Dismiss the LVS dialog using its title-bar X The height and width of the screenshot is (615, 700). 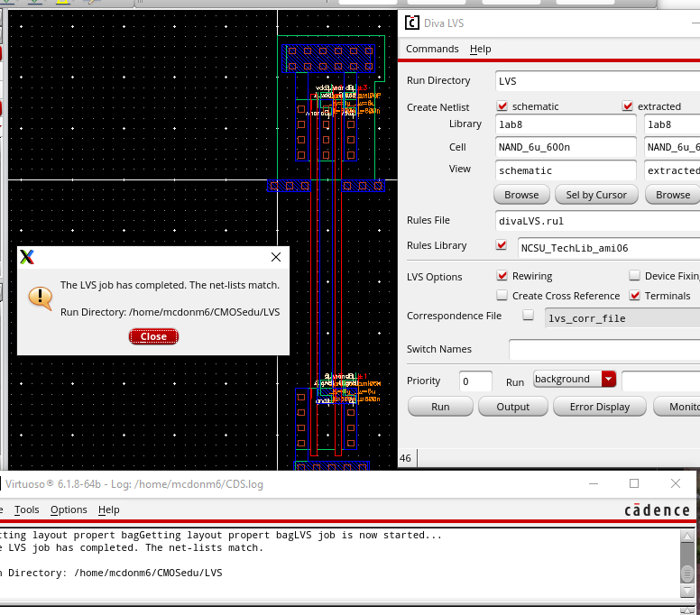click(x=276, y=257)
